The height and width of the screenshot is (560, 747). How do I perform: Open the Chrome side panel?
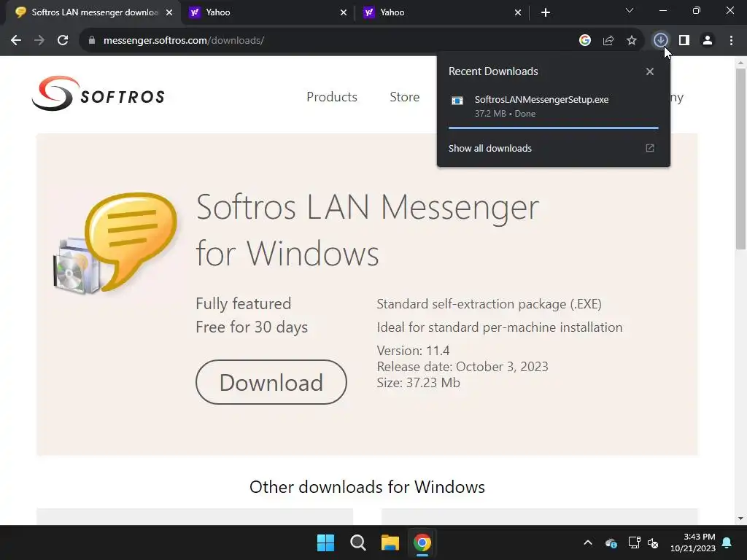pos(684,41)
